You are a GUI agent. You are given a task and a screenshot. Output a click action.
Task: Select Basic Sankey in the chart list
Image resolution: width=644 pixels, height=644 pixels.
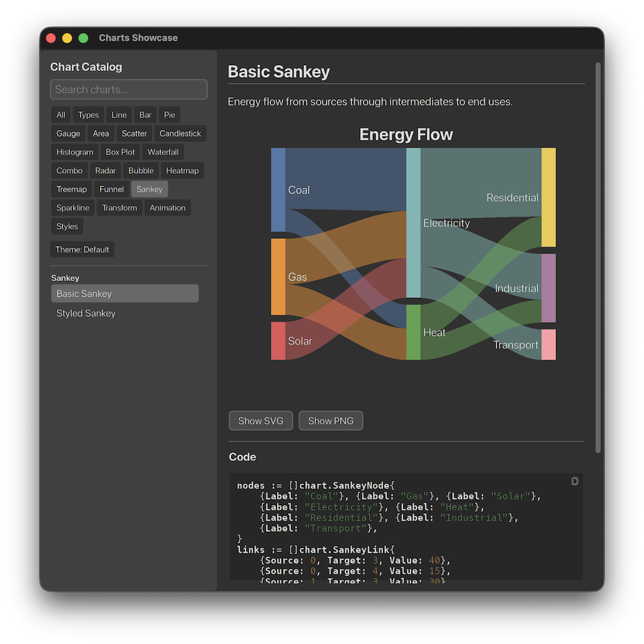click(x=125, y=294)
